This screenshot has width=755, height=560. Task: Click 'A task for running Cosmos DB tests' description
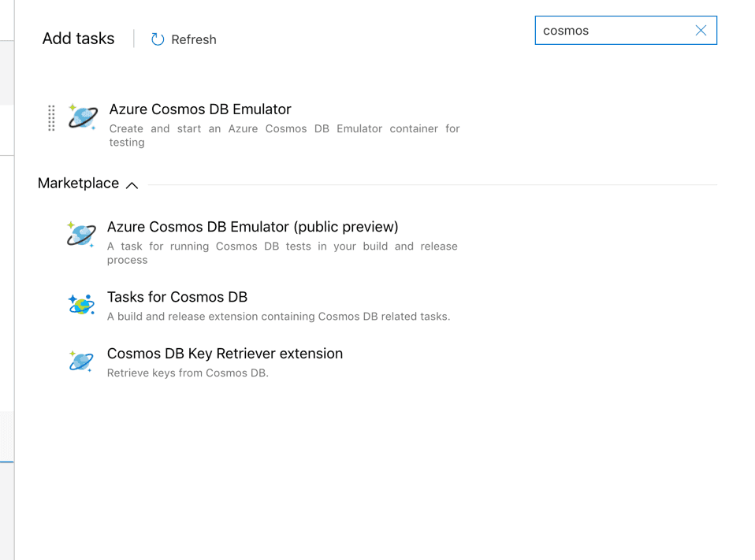pos(282,253)
